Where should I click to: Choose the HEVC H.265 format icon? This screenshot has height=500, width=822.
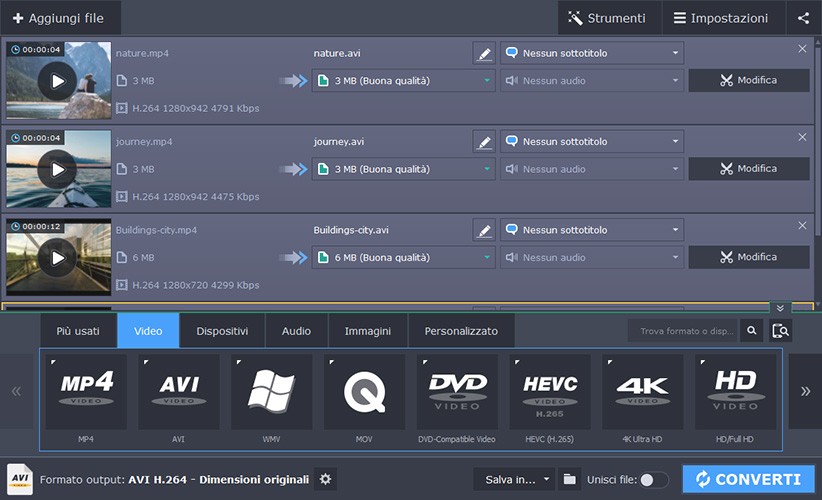coord(550,392)
